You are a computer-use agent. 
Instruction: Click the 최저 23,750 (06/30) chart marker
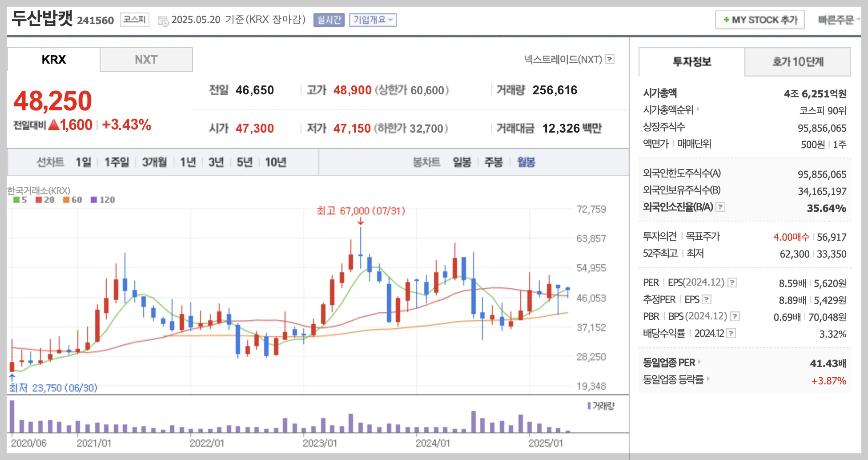[x=53, y=388]
